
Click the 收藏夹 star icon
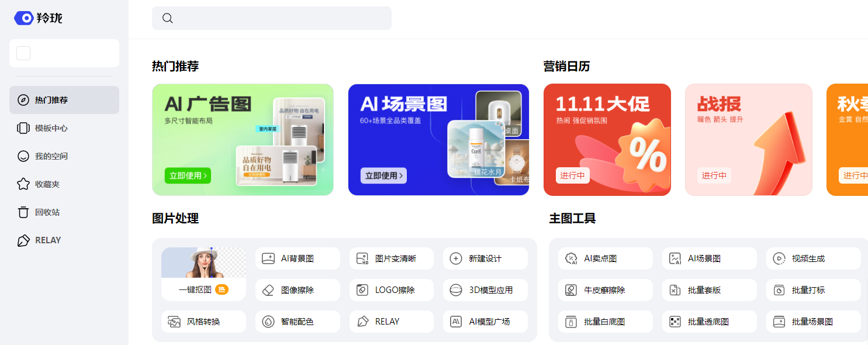pyautogui.click(x=23, y=184)
